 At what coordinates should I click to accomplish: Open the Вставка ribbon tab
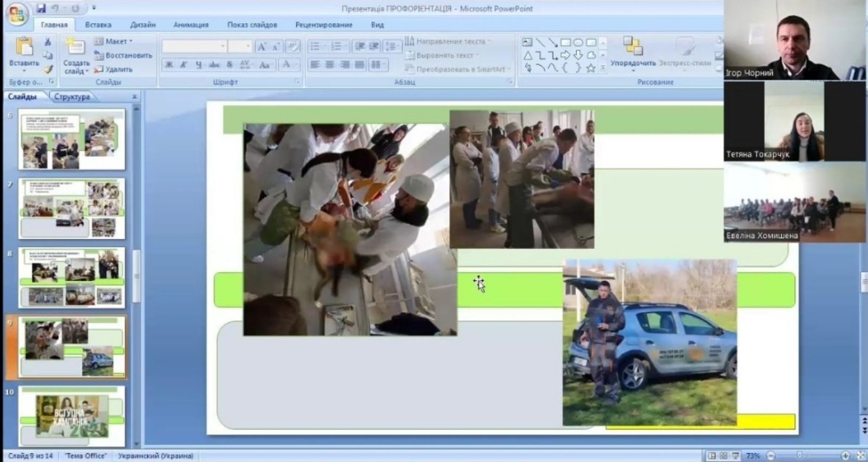coord(98,25)
